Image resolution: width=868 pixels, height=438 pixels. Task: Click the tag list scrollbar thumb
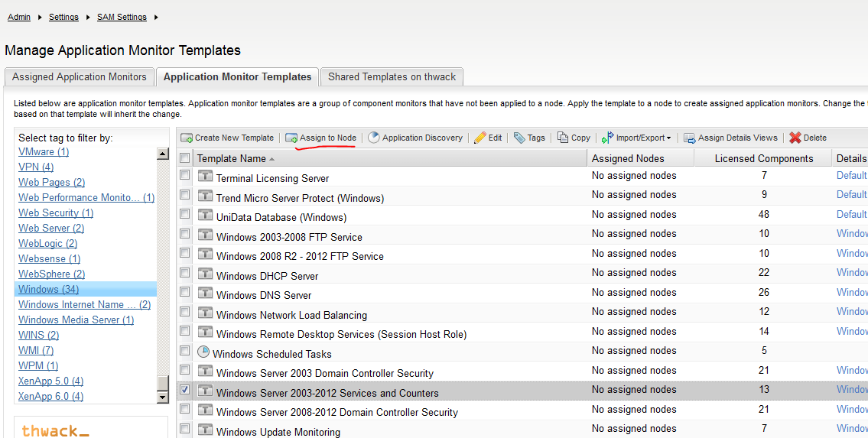click(163, 383)
